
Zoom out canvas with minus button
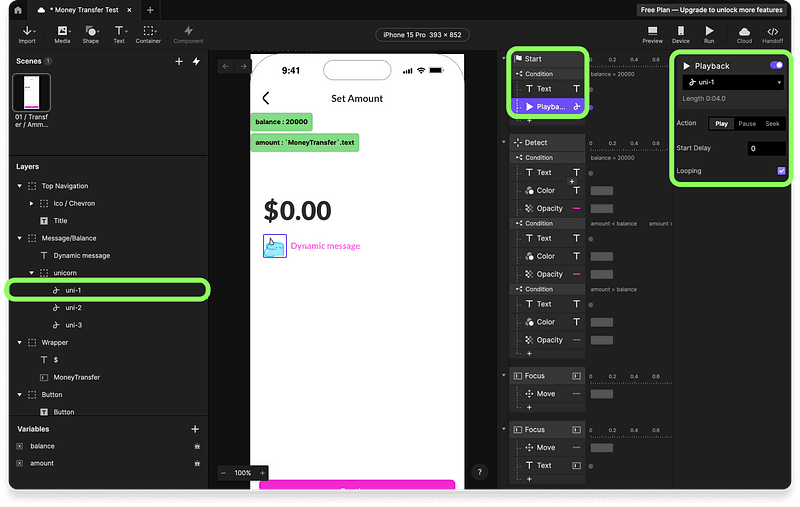(x=223, y=473)
